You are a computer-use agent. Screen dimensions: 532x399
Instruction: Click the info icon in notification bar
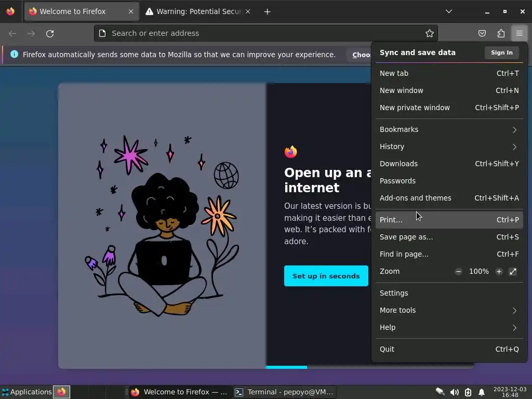point(14,54)
